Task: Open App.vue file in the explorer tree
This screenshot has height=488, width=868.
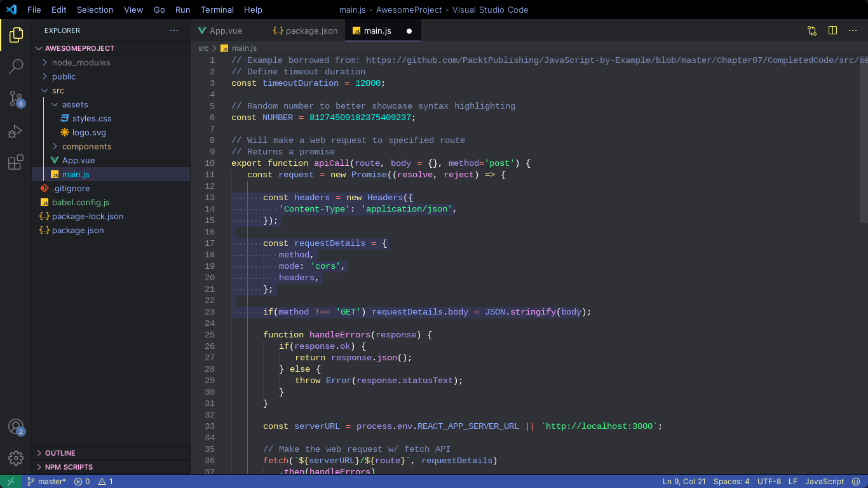Action: click(x=111, y=160)
